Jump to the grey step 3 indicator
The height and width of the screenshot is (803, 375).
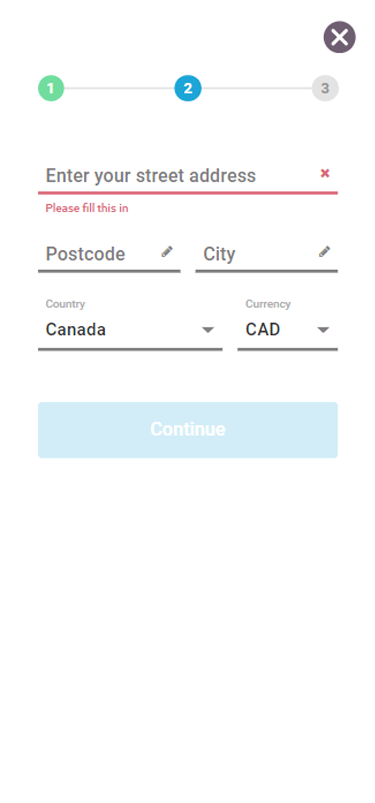[325, 88]
